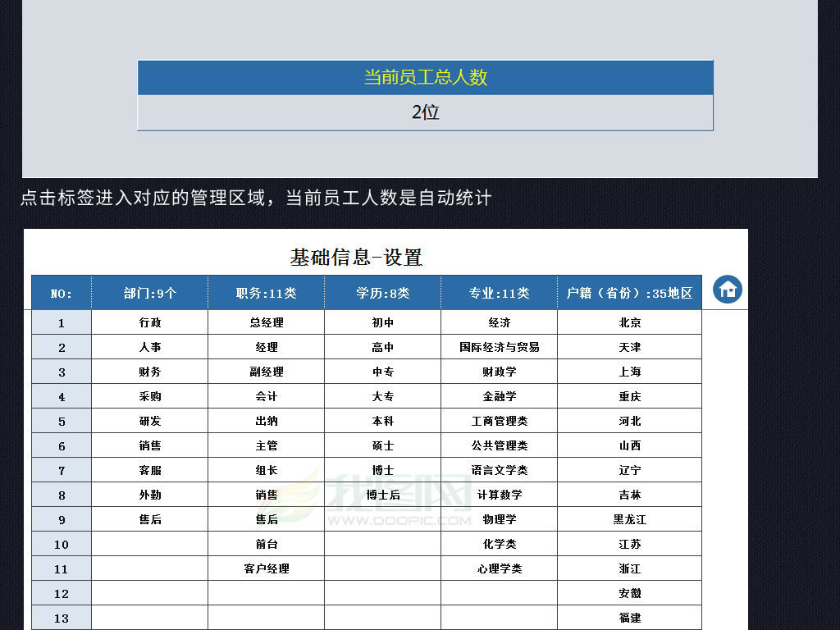Select the 高中 education cell

pyautogui.click(x=382, y=347)
